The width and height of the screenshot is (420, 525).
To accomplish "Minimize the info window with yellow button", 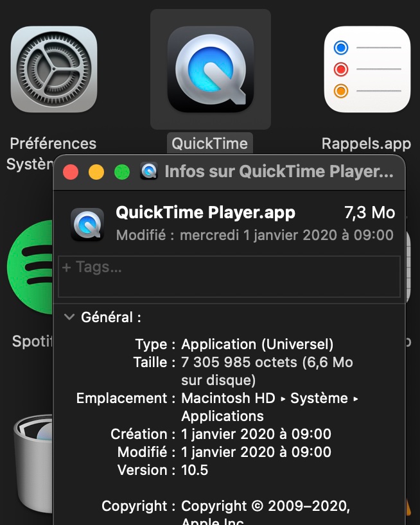I will (x=96, y=172).
